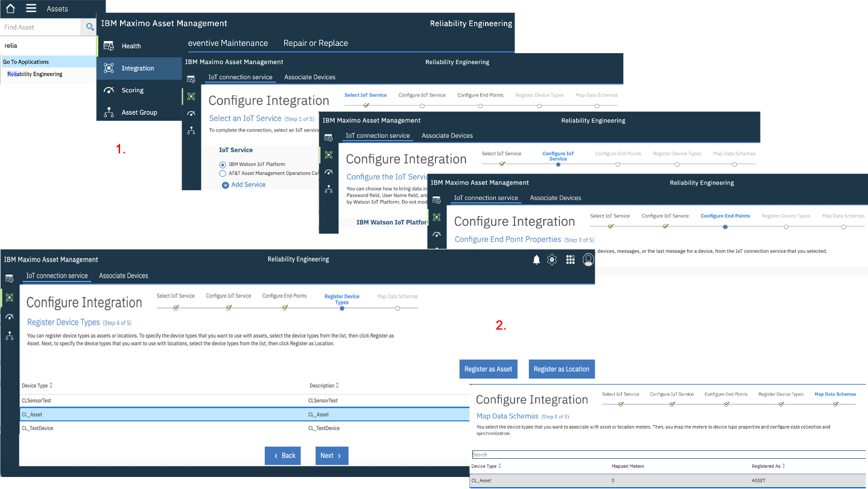Click the Find Asset search magnifier
Viewport: 868px width, 489px height.
(90, 27)
